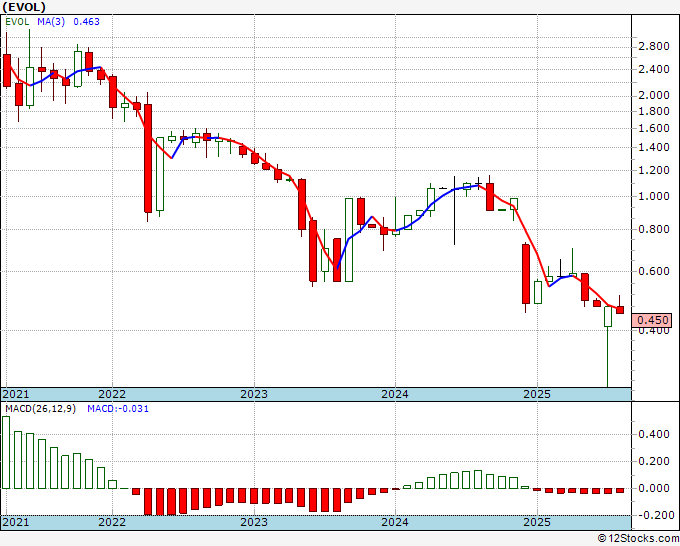The image size is (680, 546).
Task: Click 2024 on the price chart timeline
Action: [395, 394]
